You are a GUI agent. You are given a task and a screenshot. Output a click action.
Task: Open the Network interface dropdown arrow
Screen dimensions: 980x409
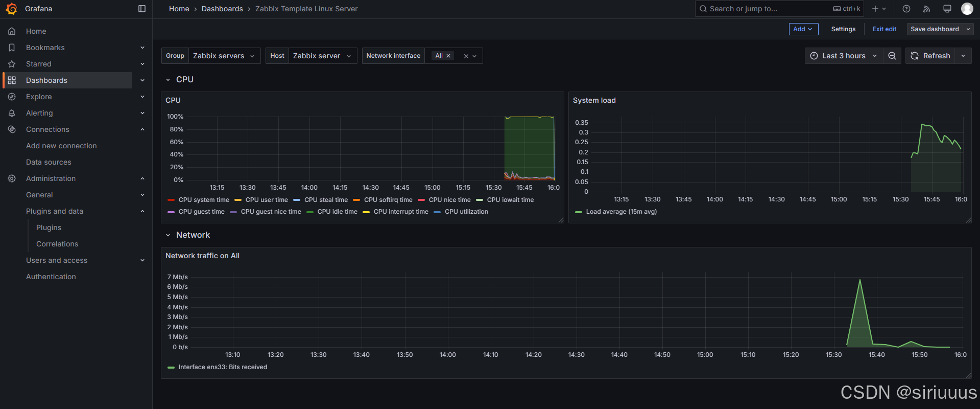(x=475, y=56)
